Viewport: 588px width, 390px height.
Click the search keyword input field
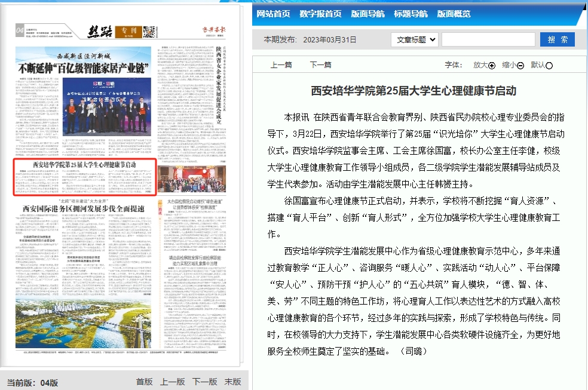click(x=488, y=39)
